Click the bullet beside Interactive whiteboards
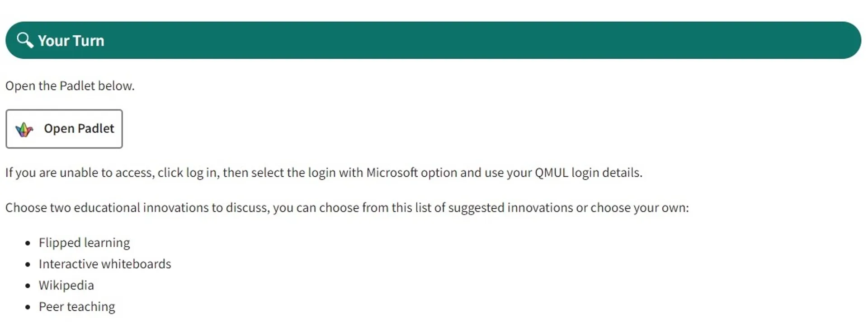868x323 pixels. (28, 264)
